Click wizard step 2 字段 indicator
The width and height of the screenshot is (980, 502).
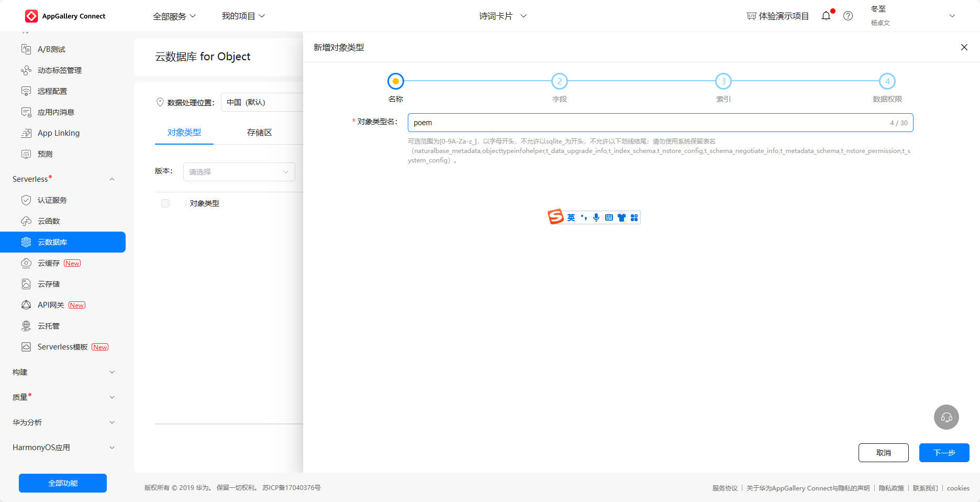click(x=560, y=81)
